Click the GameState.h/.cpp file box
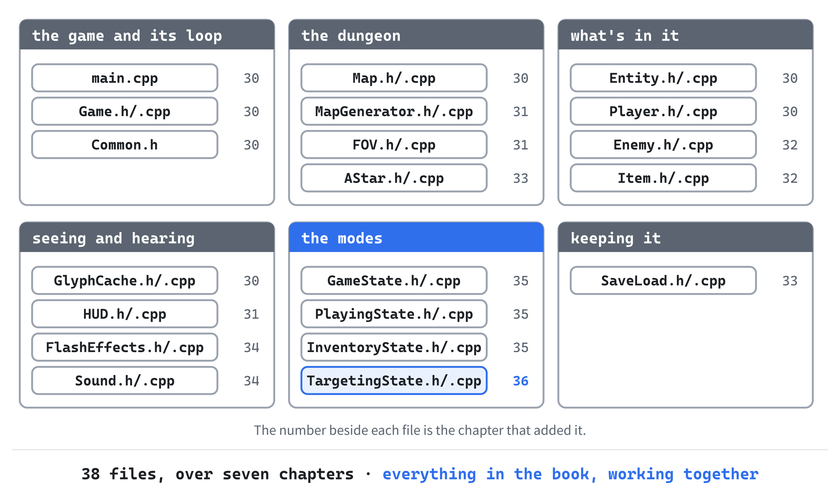The width and height of the screenshot is (840, 504). (x=394, y=280)
